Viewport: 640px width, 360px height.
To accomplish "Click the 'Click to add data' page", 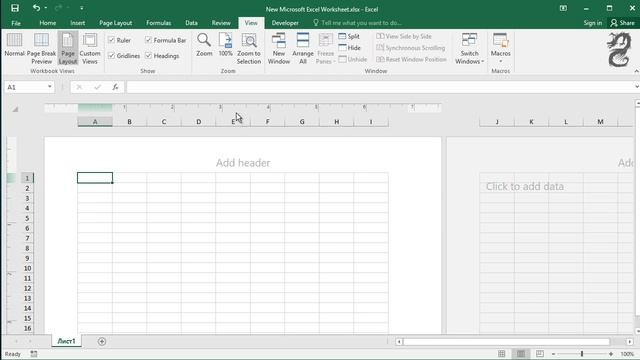I will (x=524, y=187).
